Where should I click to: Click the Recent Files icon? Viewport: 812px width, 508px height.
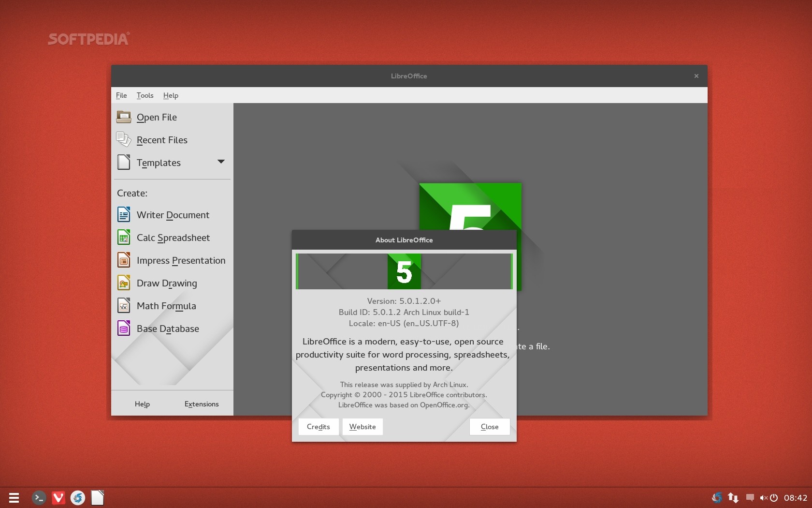[x=124, y=140]
